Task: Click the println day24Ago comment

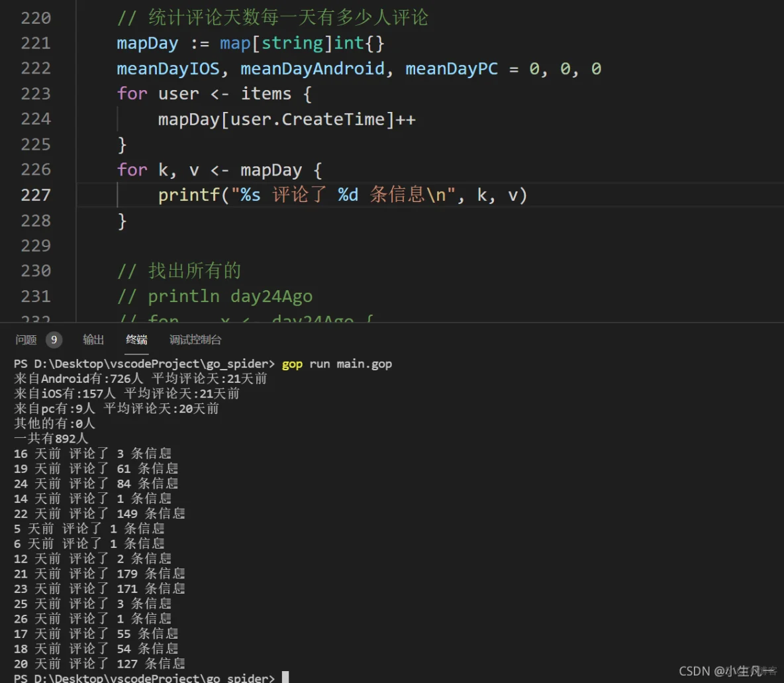Action: point(215,296)
